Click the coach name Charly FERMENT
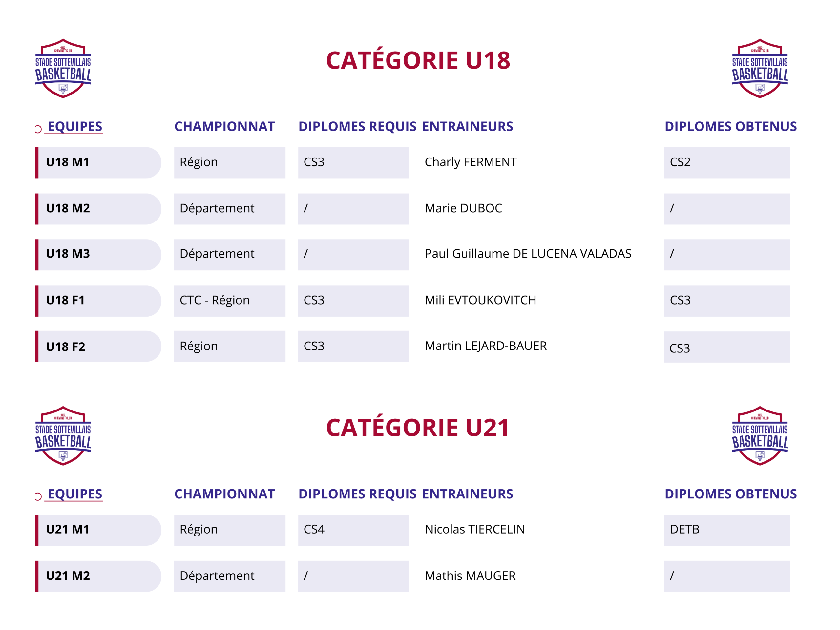This screenshot has width=840, height=630. click(x=471, y=162)
